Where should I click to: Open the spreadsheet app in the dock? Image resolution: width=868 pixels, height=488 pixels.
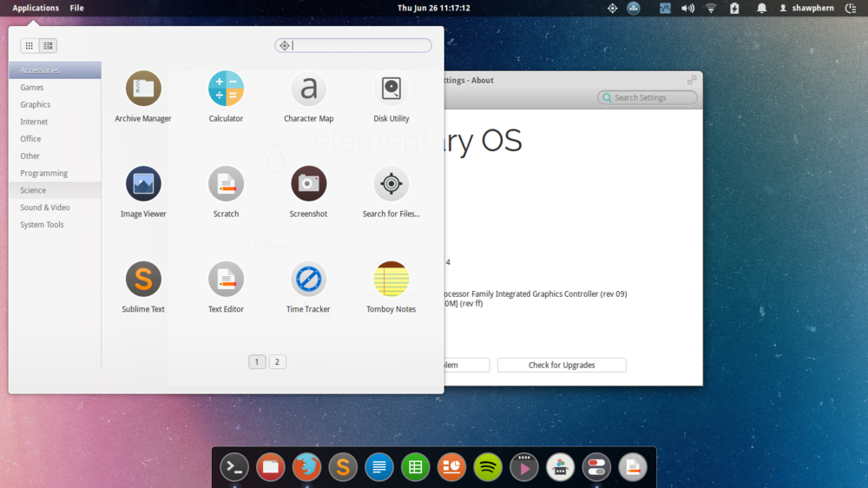[x=415, y=467]
